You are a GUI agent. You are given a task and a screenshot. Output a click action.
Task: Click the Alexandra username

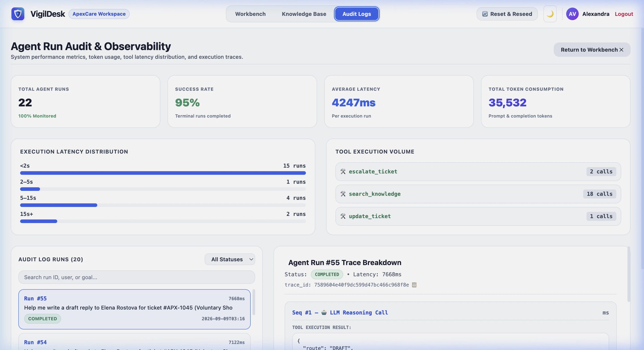click(596, 14)
